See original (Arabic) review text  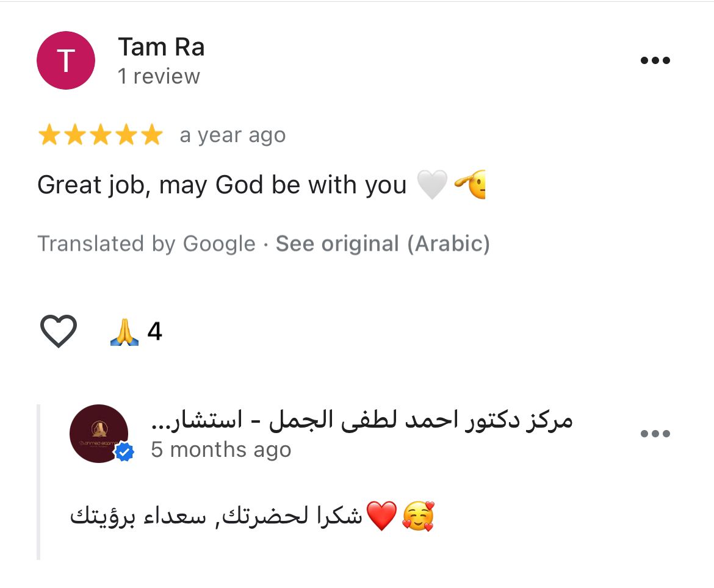(383, 243)
